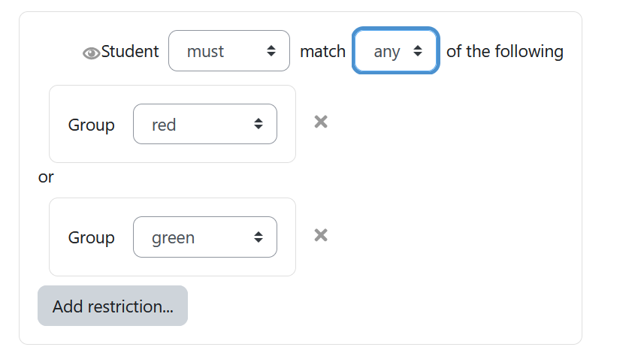Click the arrows icon in red selector

click(259, 124)
